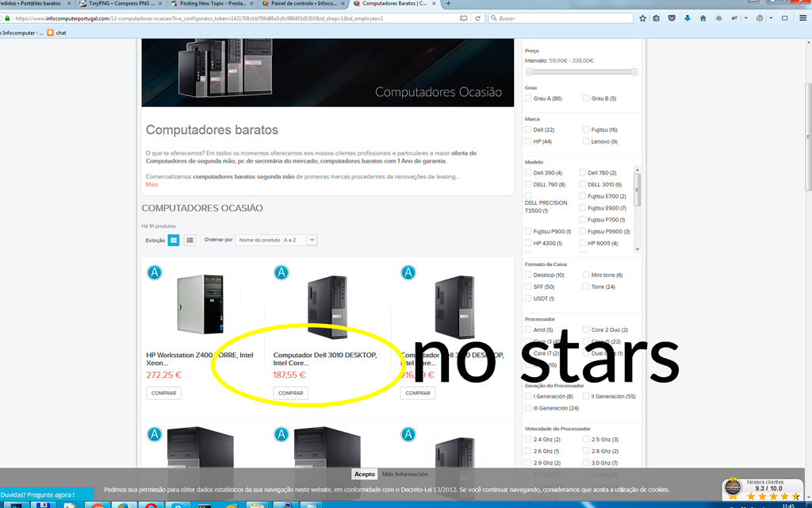This screenshot has width=812, height=508.
Task: Check the 2.4 Ghz (2) speed filter
Action: [528, 439]
